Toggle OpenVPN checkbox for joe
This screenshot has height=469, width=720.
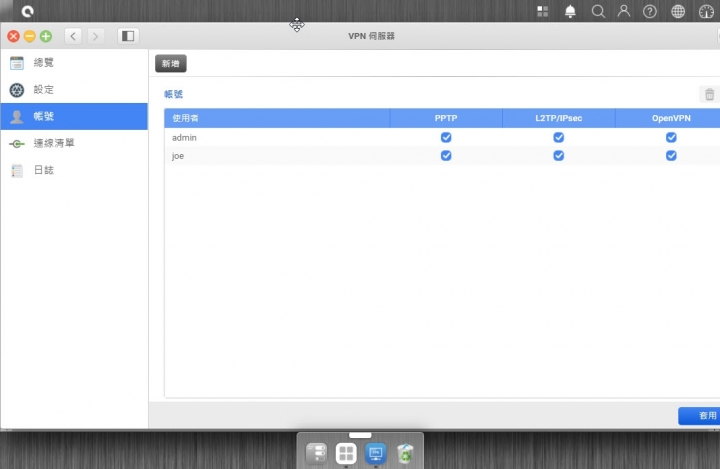pyautogui.click(x=671, y=156)
